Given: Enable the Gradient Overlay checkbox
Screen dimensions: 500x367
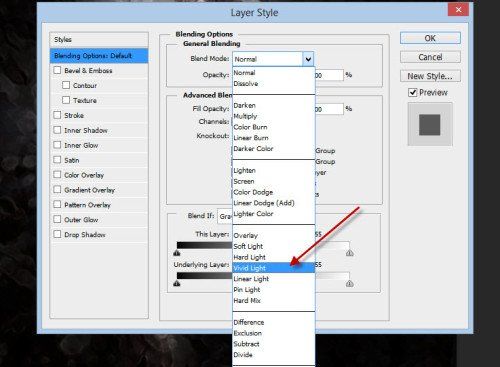Looking at the screenshot, I should click(x=57, y=190).
